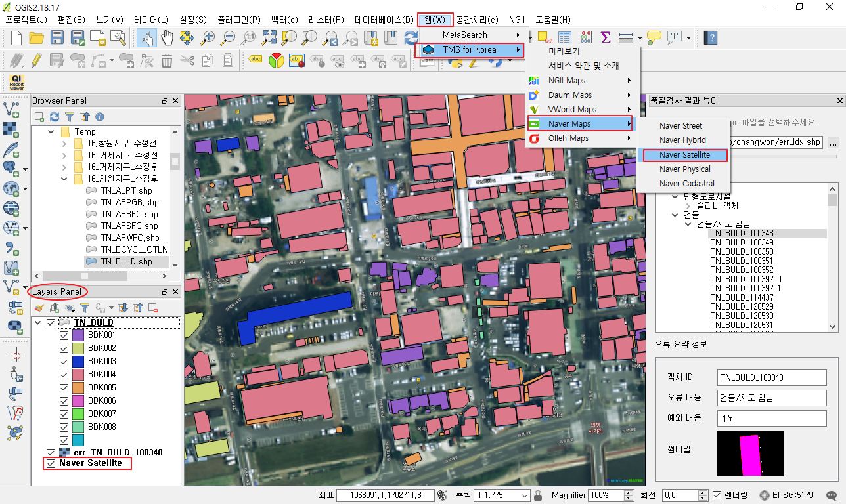Screen dimensions: 846x504
Task: Click the Refresh icon in Browser Panel
Action: pyautogui.click(x=55, y=117)
